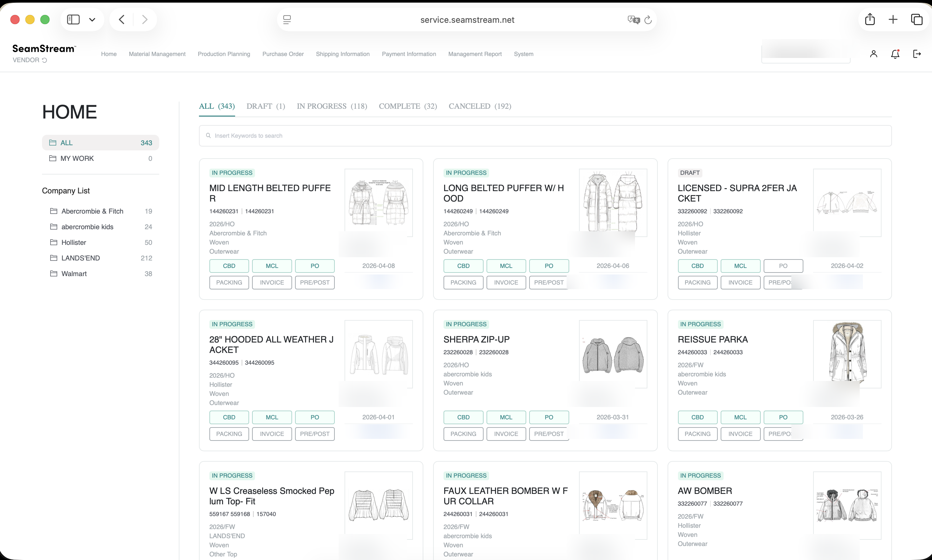Screen dimensions: 932x560
Task: Toggle the Safari sidebar icon
Action: pyautogui.click(x=73, y=20)
